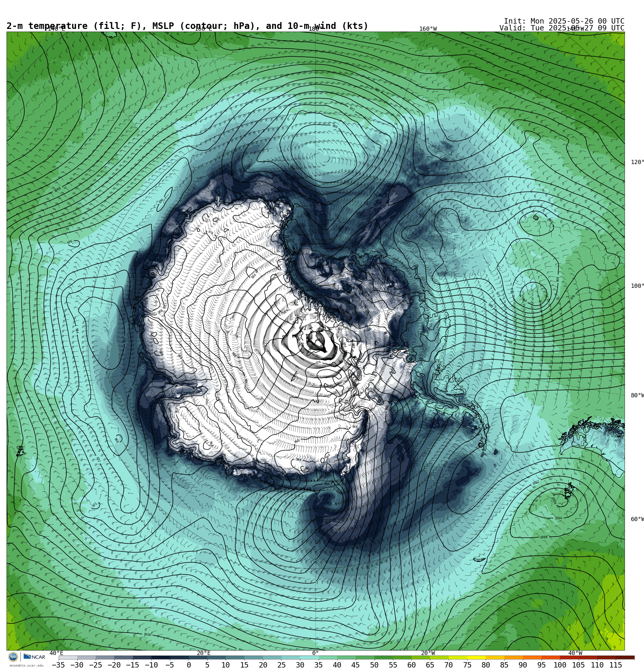Screen dimensions: 644x669
Task: Click the '20°W' longitude label at bottom
Action: point(428,653)
